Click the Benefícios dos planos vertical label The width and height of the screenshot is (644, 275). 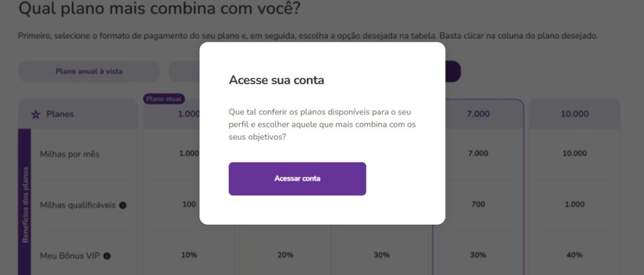[25, 205]
